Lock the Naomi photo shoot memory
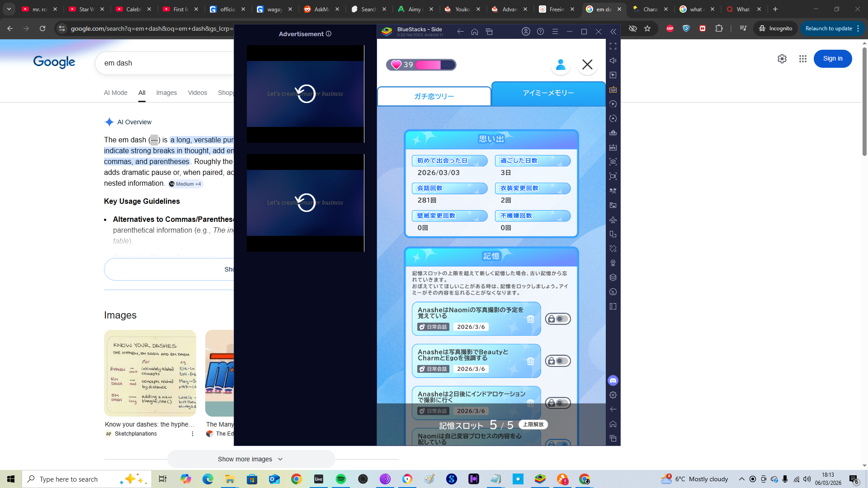The height and width of the screenshot is (488, 868). click(558, 319)
